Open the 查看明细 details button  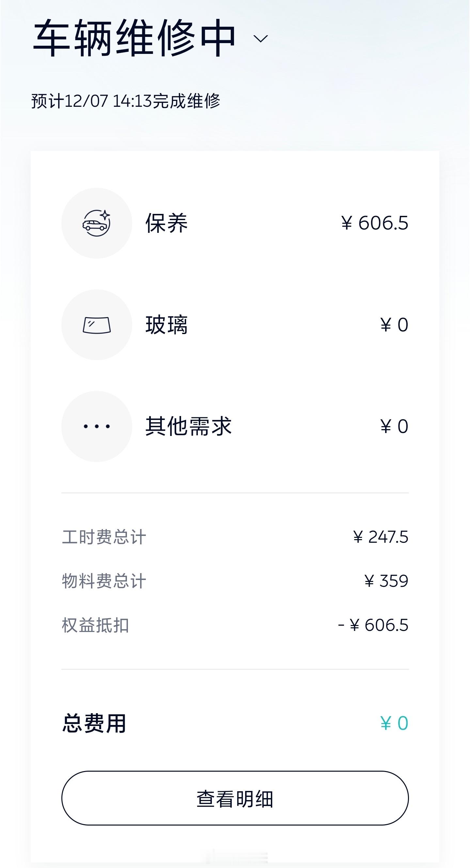click(x=235, y=798)
